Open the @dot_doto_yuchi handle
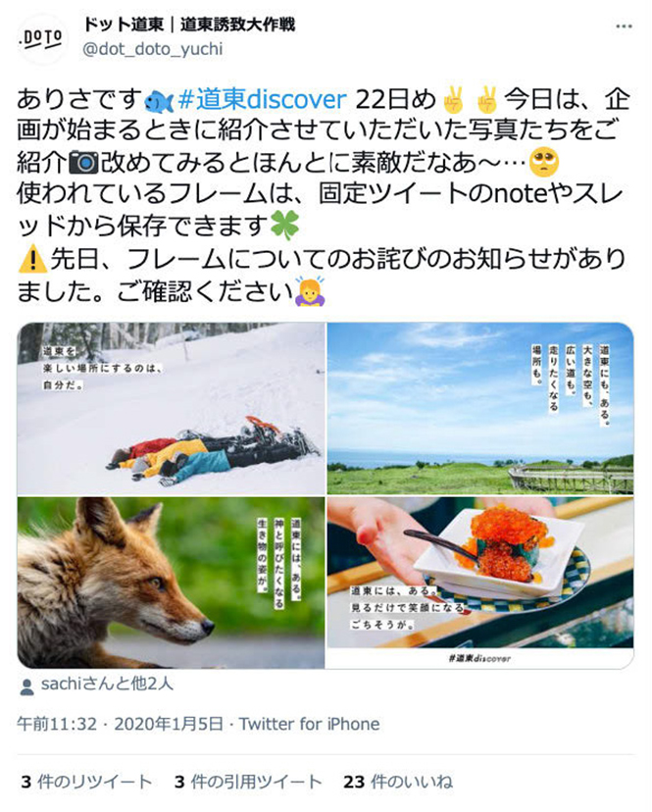The image size is (652, 812). pos(153,49)
